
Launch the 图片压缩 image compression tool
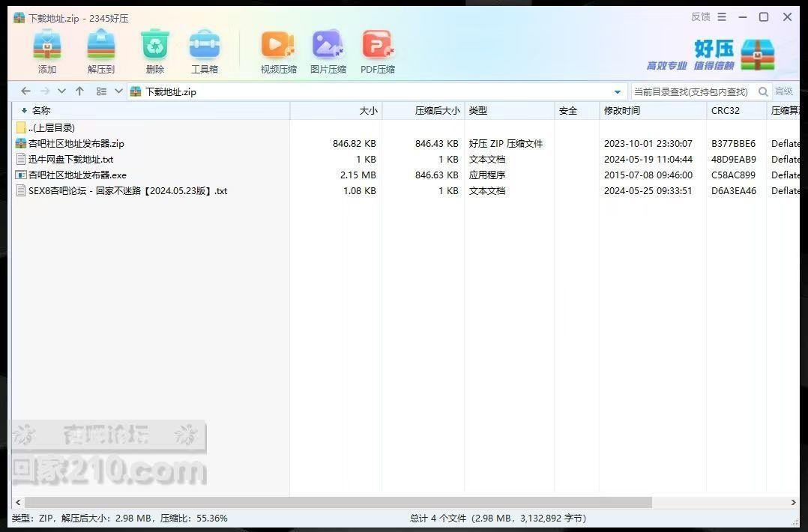(x=328, y=52)
